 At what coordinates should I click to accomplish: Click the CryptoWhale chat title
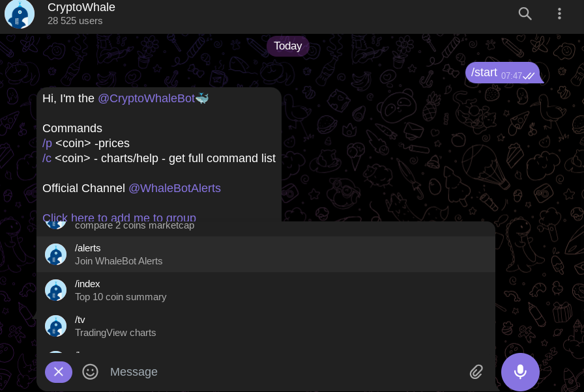81,8
